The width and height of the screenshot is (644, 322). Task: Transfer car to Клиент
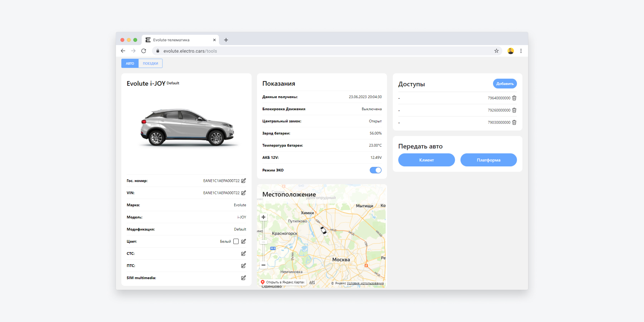(x=426, y=160)
